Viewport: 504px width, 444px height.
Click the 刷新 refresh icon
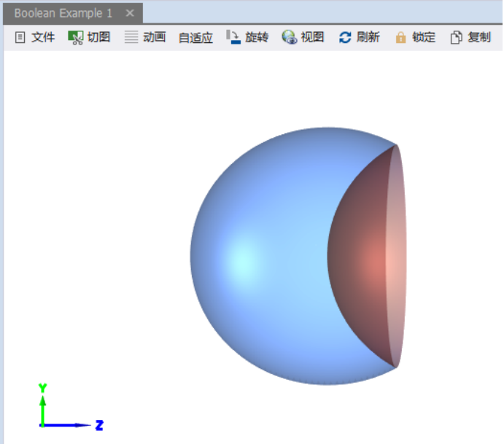[345, 37]
